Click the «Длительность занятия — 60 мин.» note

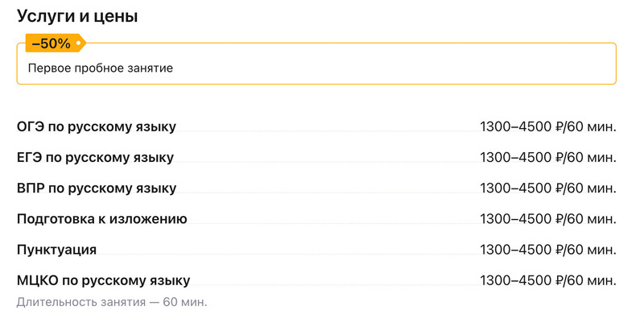(112, 302)
